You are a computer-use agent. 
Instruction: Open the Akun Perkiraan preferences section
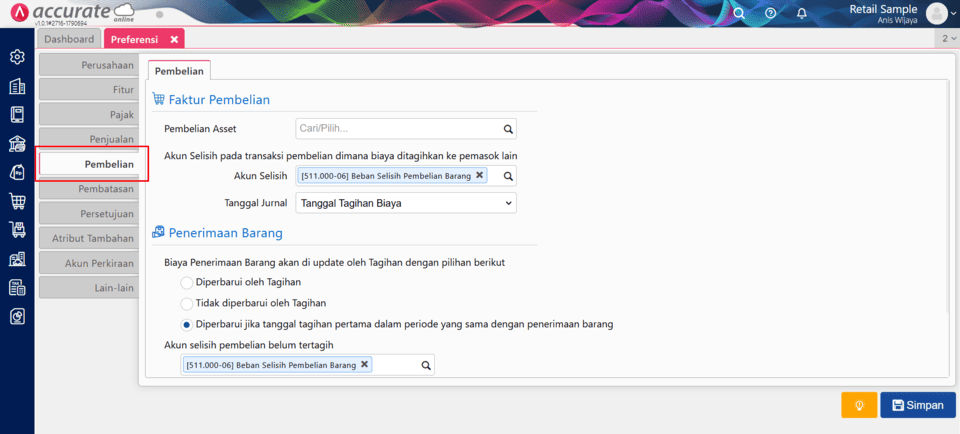pyautogui.click(x=87, y=263)
